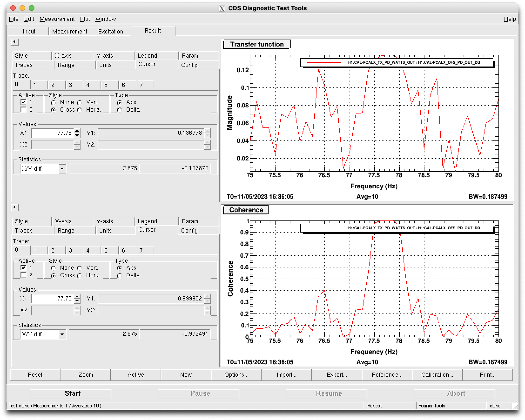The image size is (525, 420).
Task: Click the Start button
Action: coord(70,394)
